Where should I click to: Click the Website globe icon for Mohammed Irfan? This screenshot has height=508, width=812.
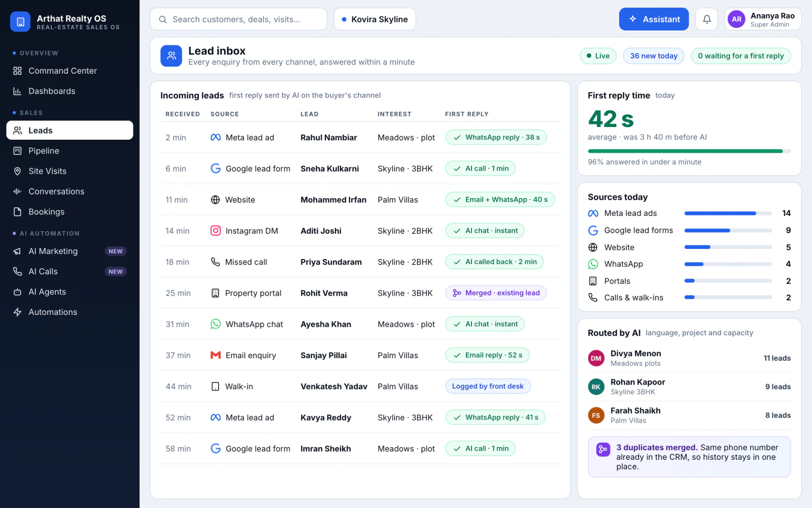[216, 200]
